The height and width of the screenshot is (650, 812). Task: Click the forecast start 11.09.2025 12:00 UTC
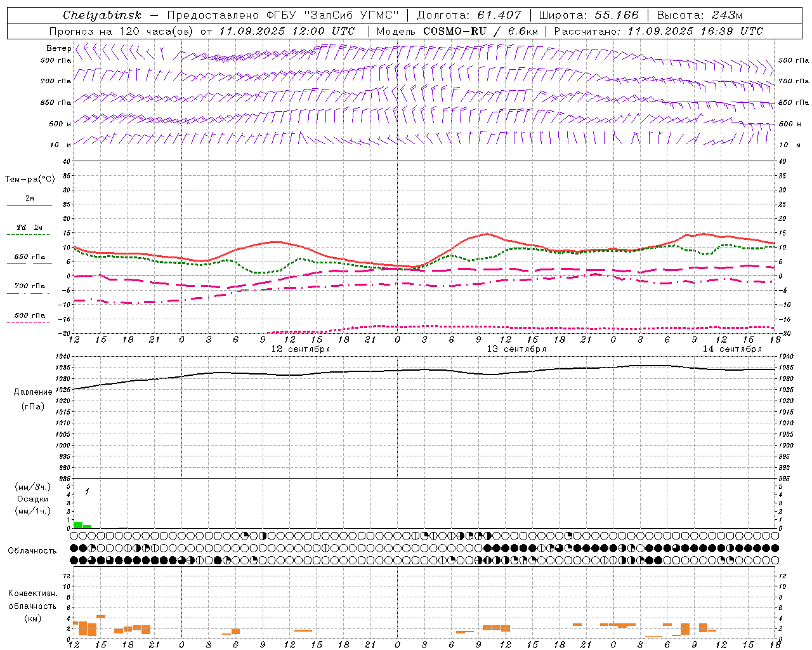pos(287,31)
